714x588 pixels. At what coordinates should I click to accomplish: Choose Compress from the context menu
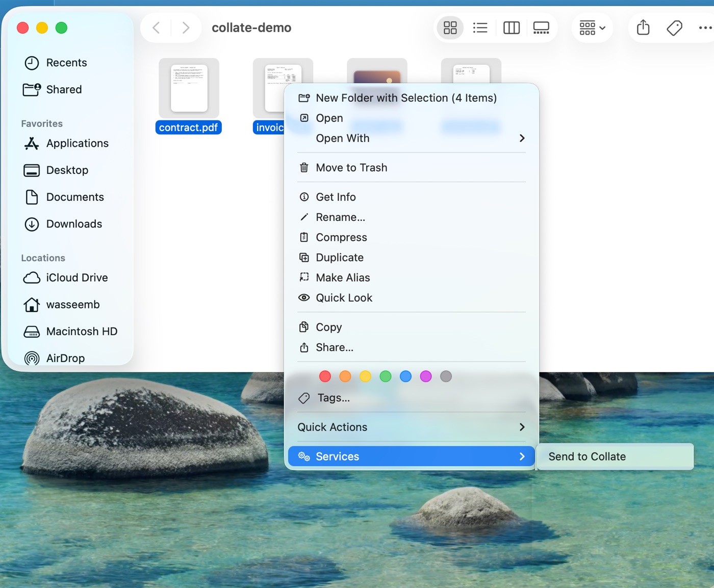point(412,238)
